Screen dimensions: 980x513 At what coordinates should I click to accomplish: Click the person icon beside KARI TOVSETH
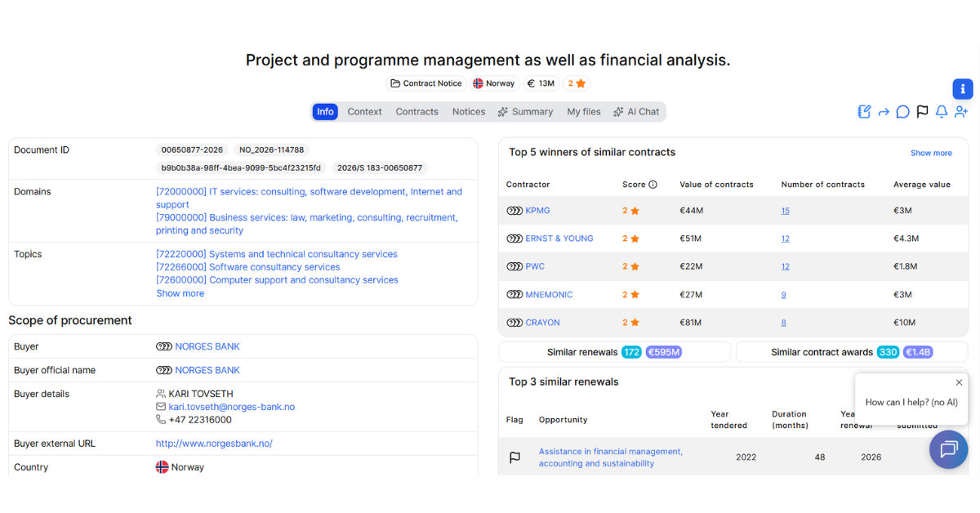pyautogui.click(x=161, y=394)
